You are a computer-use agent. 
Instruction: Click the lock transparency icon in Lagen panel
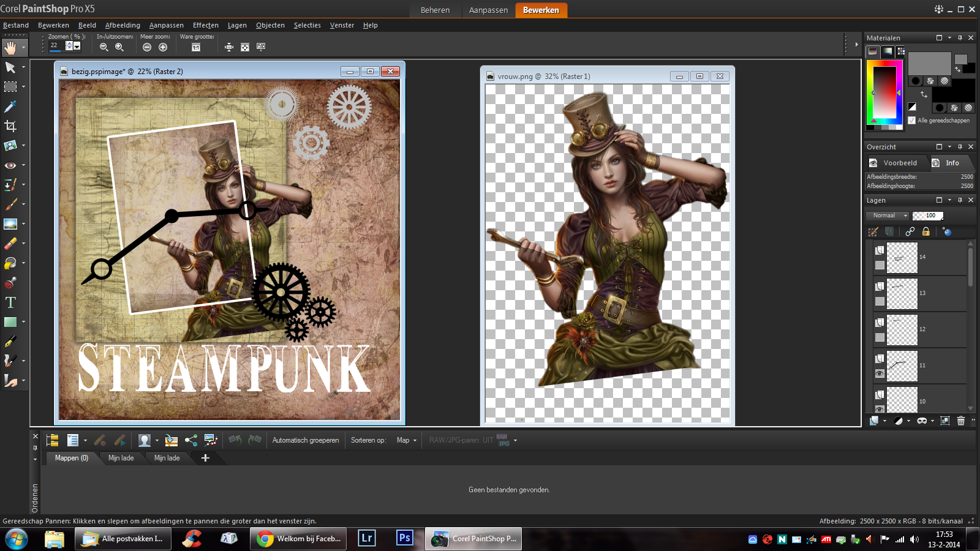tap(926, 231)
